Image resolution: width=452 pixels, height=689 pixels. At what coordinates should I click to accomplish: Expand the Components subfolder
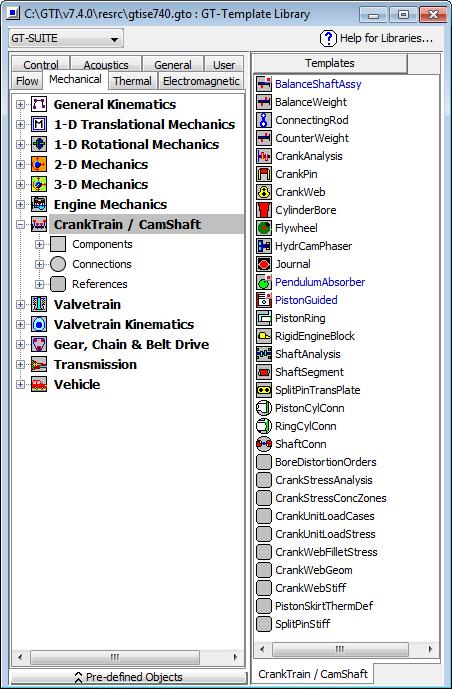tap(40, 244)
